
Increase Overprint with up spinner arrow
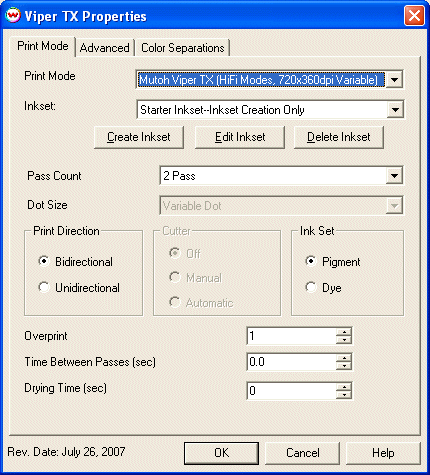pyautogui.click(x=344, y=332)
